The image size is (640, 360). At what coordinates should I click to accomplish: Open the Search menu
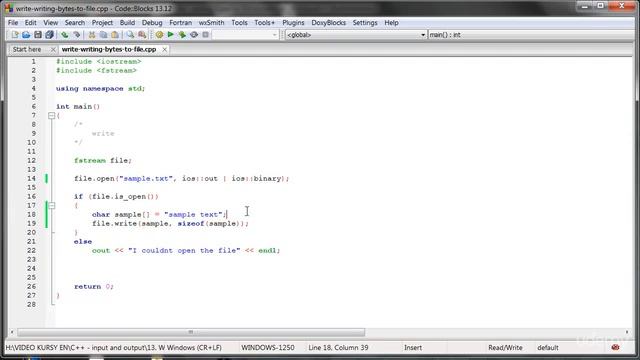tap(75, 22)
